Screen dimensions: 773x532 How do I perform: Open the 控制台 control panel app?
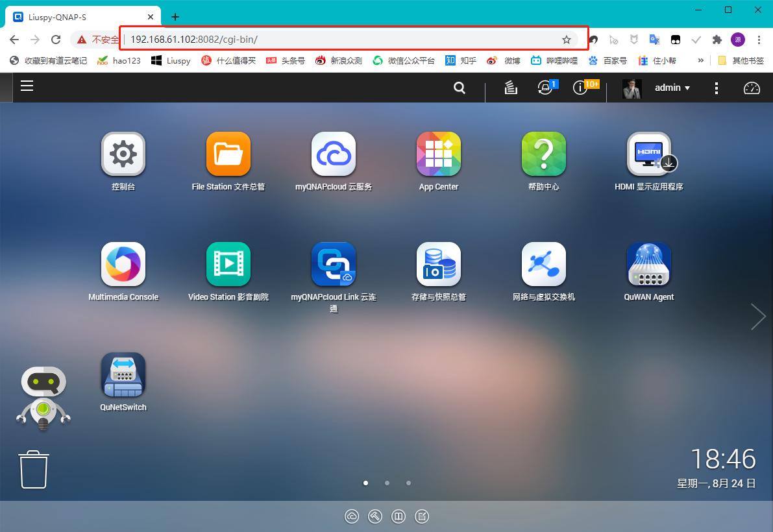pyautogui.click(x=123, y=154)
